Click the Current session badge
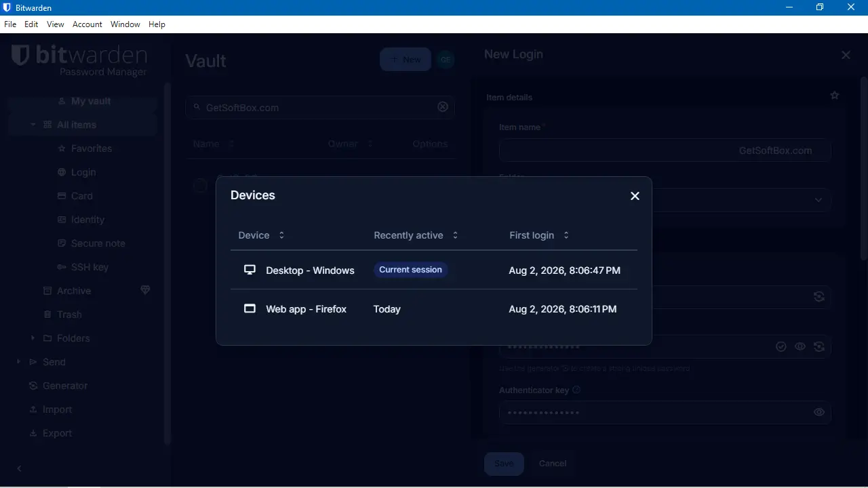This screenshot has height=488, width=868. 410,270
